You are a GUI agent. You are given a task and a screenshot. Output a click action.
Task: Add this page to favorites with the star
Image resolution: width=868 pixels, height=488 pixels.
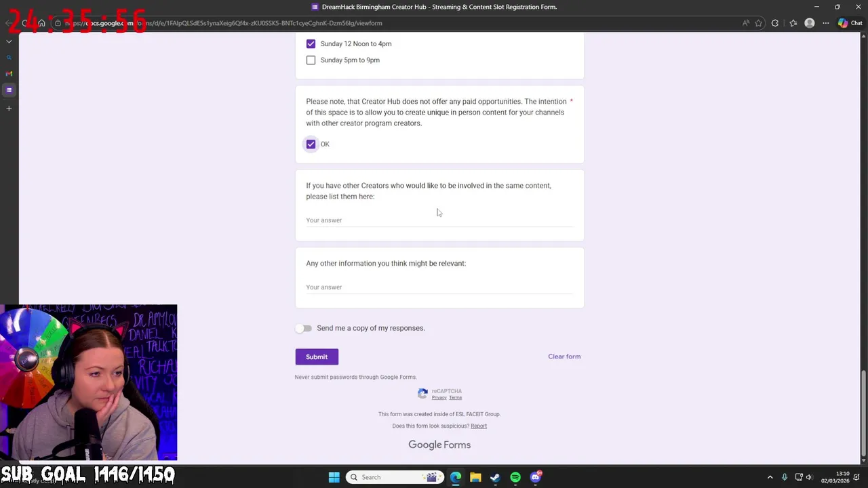(x=759, y=23)
